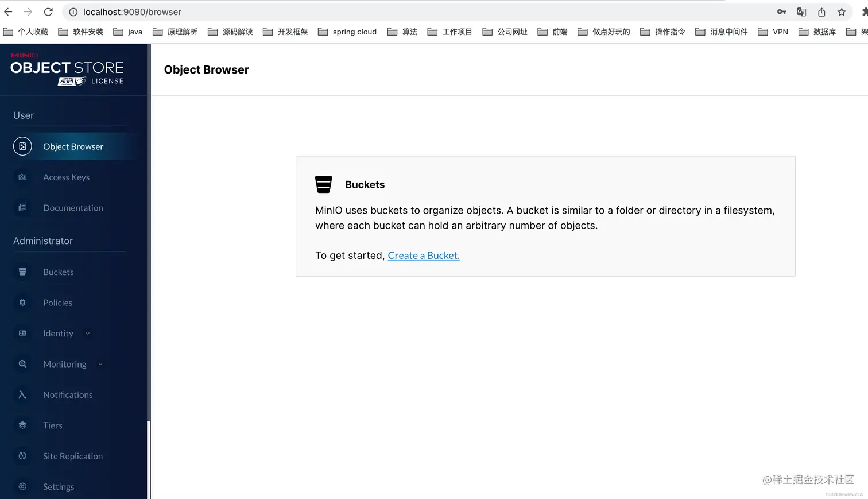Open the VPN bookmark folder
Screen dimensions: 868x499
(773, 32)
